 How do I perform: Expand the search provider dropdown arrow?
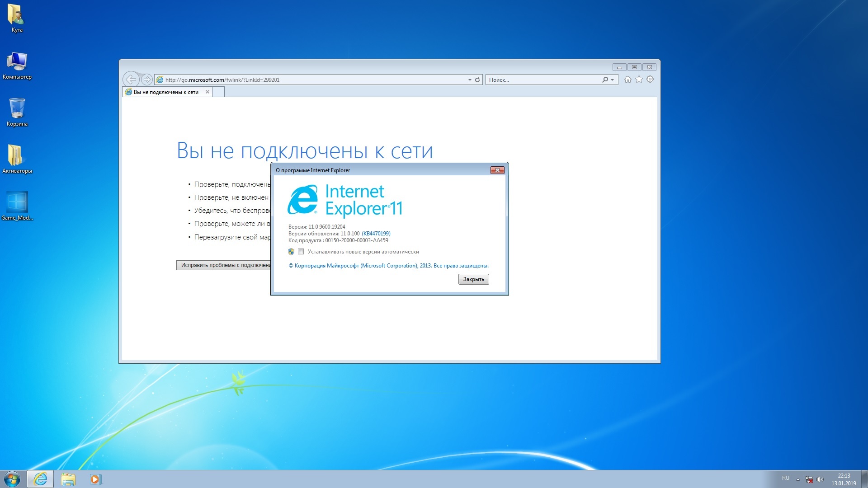click(x=613, y=80)
